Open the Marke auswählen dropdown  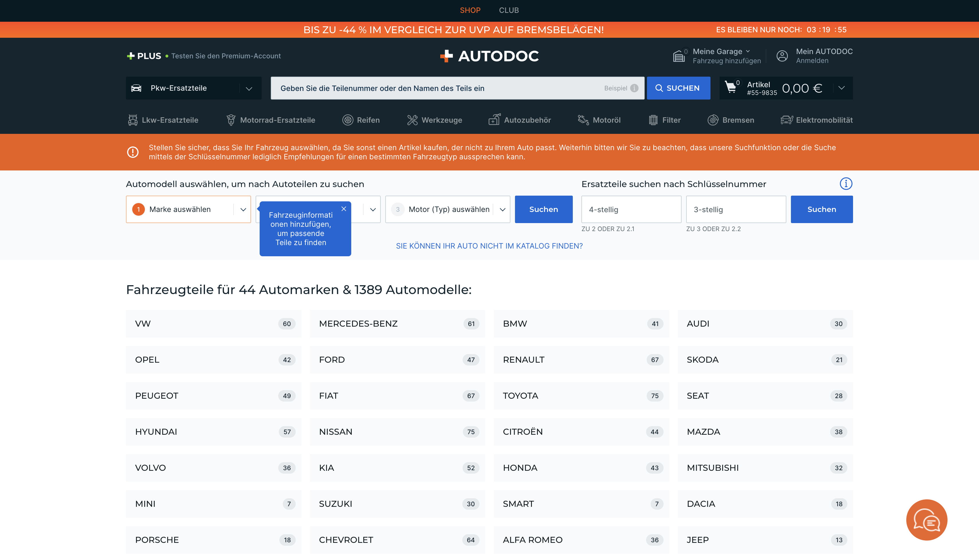pyautogui.click(x=188, y=209)
